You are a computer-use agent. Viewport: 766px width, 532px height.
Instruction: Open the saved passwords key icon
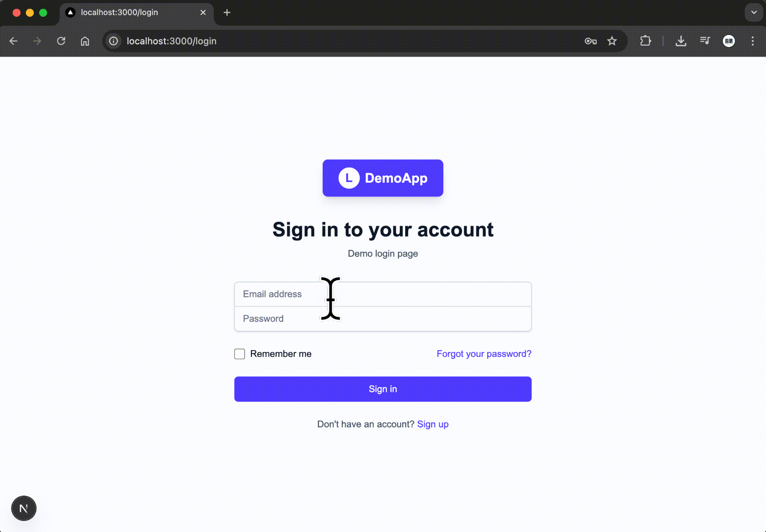590,41
